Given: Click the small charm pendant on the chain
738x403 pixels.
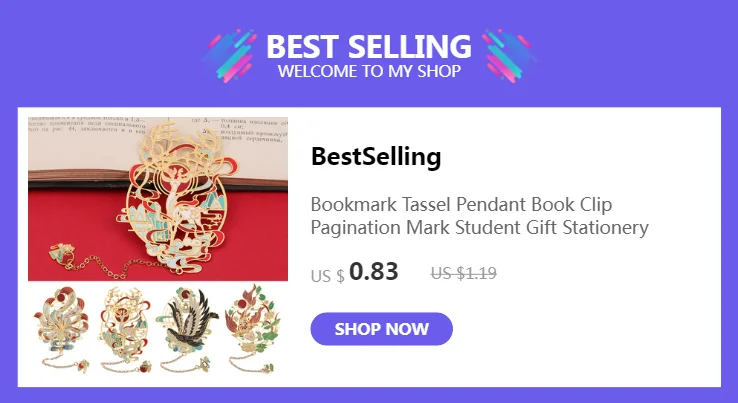Looking at the screenshot, I should point(62,253).
